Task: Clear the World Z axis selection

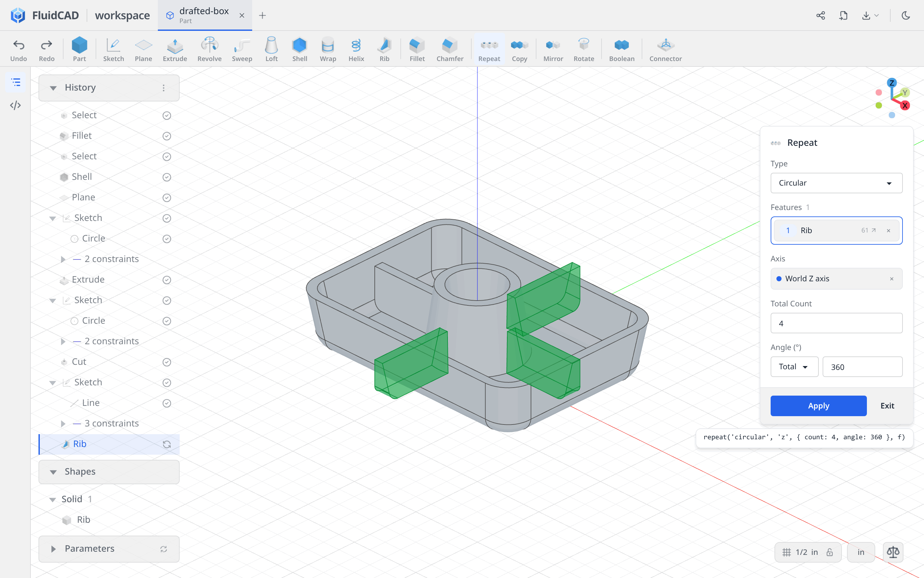Action: 892,279
